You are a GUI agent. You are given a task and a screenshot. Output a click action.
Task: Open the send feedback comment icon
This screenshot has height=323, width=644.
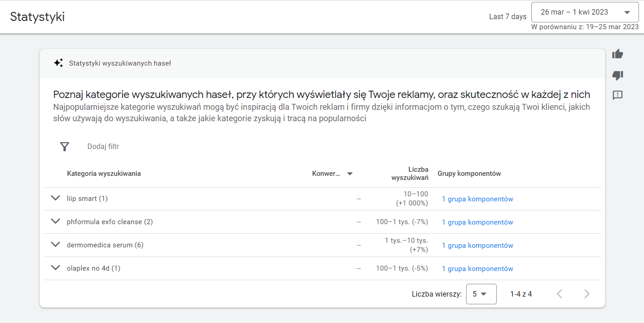[618, 95]
